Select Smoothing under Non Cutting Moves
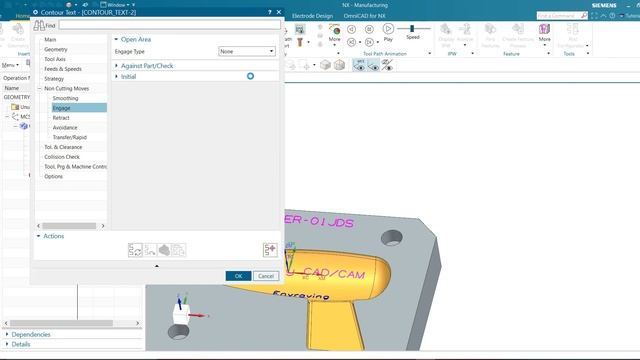640x360 pixels. 65,98
